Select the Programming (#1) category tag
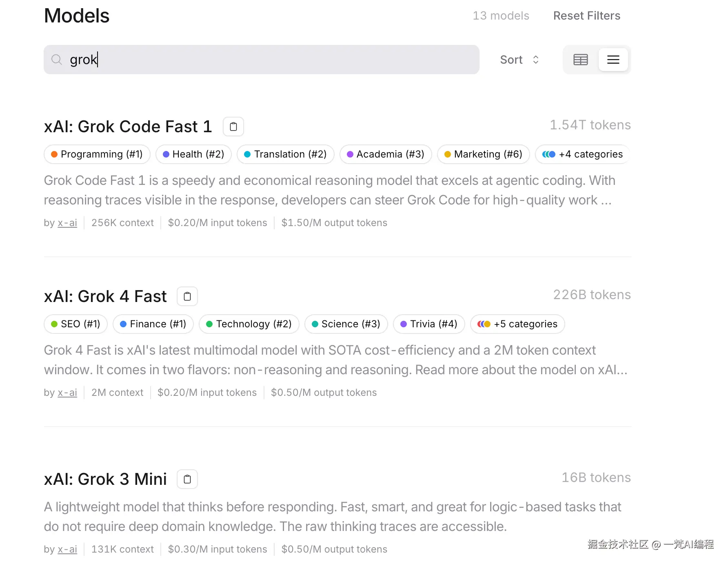The image size is (728, 564). click(x=97, y=154)
